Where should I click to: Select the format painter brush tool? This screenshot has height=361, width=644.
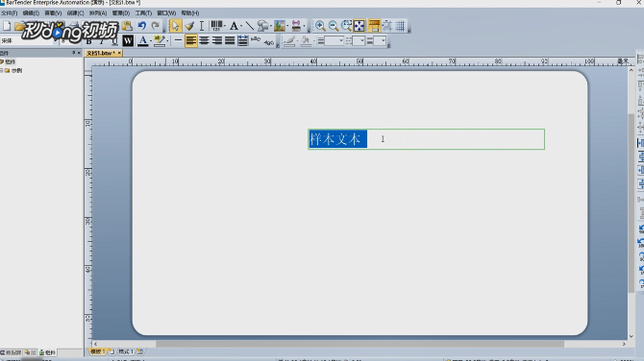[x=189, y=26]
